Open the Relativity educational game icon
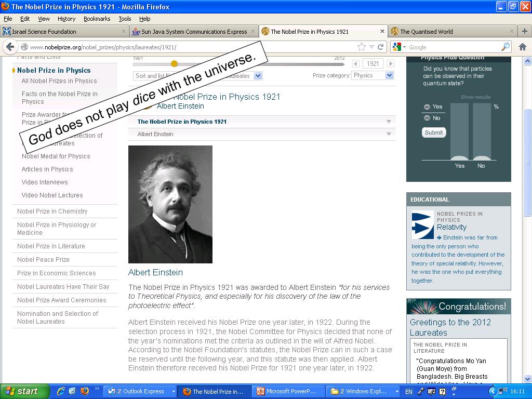Viewport: 532px width, 399px height. click(422, 225)
